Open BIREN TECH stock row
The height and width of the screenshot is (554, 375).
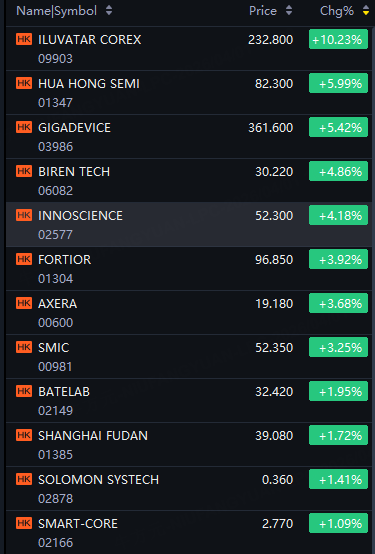click(188, 181)
